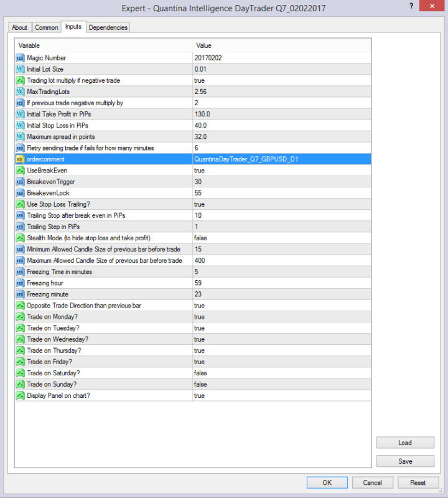This screenshot has width=448, height=498.
Task: Click the Reset button
Action: (x=418, y=483)
